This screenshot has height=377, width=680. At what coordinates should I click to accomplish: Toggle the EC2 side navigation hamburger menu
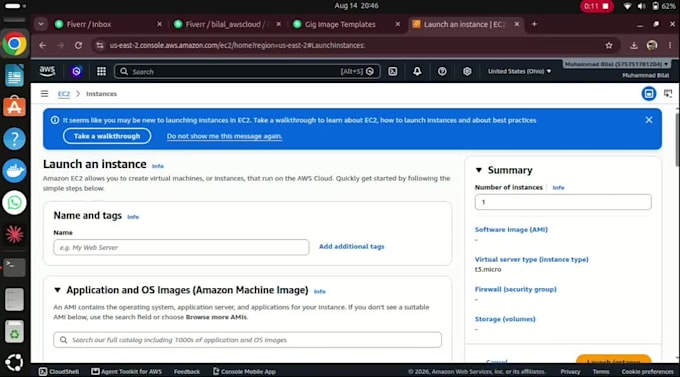click(44, 94)
